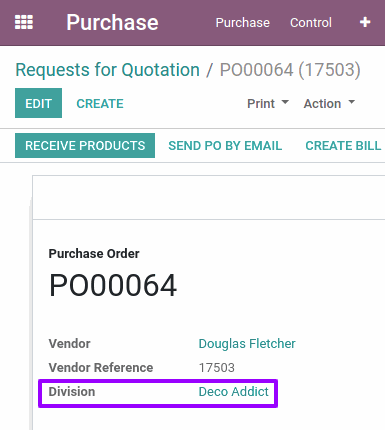
Task: Open the apps grid menu icon
Action: 24,22
